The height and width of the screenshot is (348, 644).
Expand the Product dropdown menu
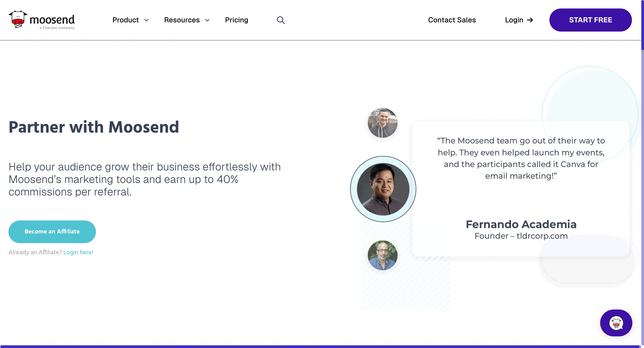(131, 20)
